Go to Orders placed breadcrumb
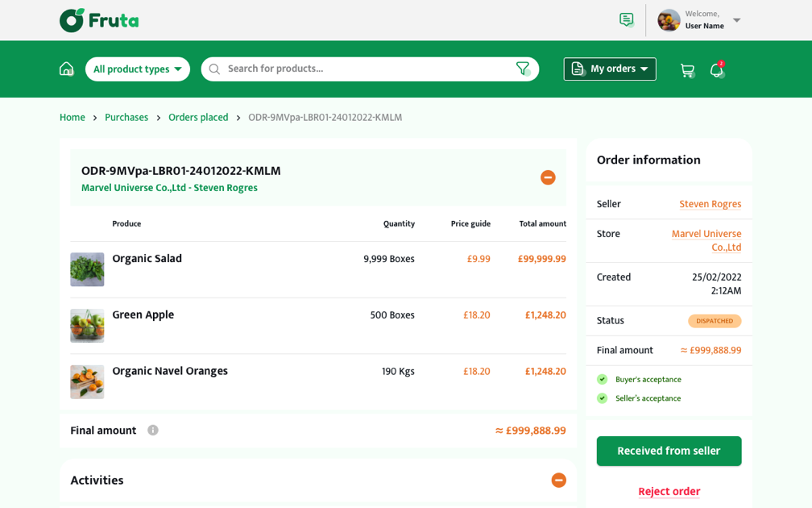Viewport: 812px width, 508px height. point(198,118)
